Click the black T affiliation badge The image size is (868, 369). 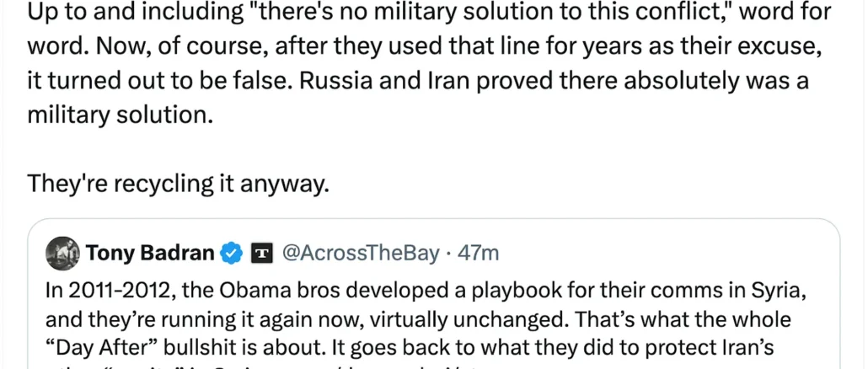pyautogui.click(x=262, y=253)
